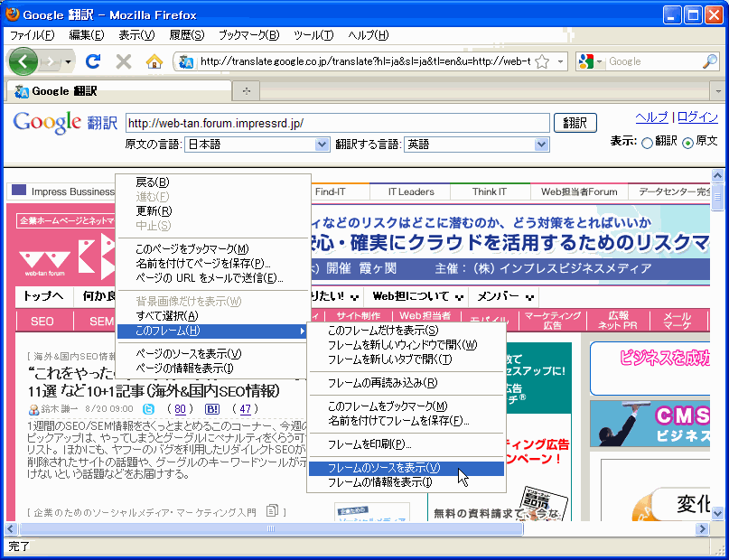Open the ブックマーク menu in menu bar
This screenshot has height=560, width=729.
point(248,35)
